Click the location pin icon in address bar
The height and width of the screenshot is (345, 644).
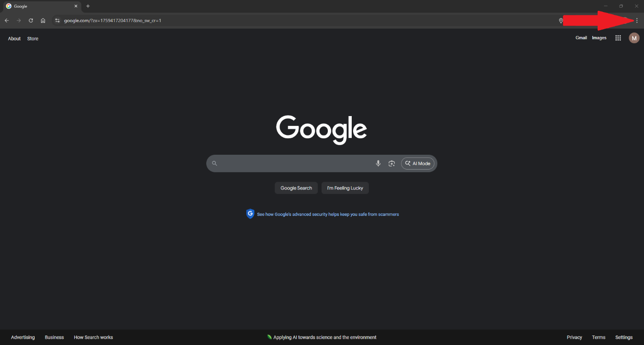coord(561,21)
